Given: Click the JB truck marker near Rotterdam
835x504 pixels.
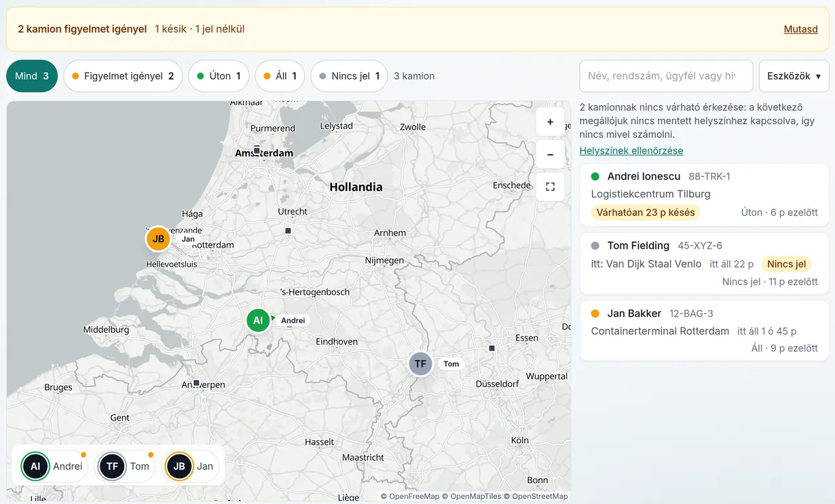Looking at the screenshot, I should [x=158, y=239].
